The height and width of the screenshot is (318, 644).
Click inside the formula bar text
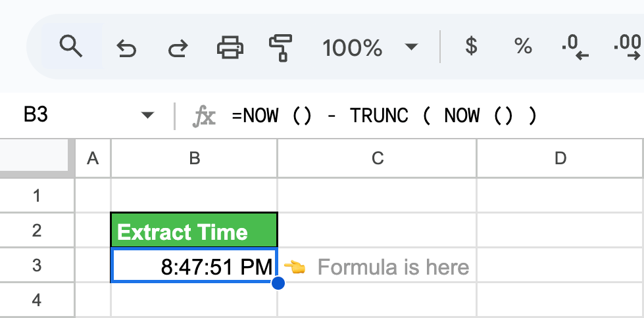[384, 115]
